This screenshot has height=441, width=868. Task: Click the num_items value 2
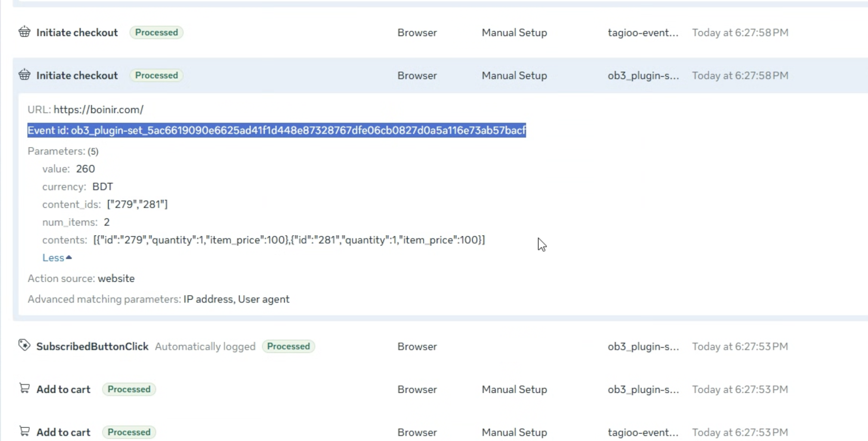pos(107,222)
